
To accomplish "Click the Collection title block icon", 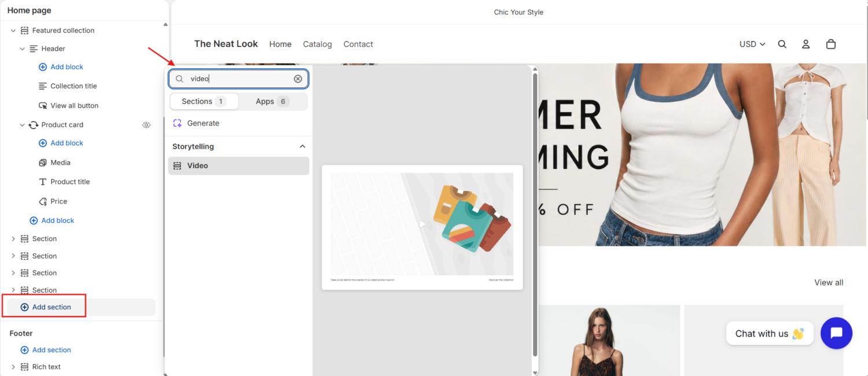I will (x=43, y=86).
